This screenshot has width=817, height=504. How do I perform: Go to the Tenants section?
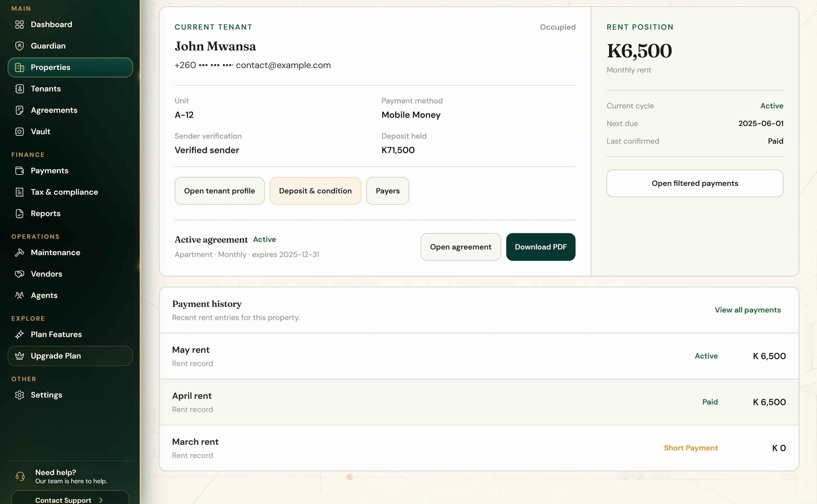(x=70, y=89)
